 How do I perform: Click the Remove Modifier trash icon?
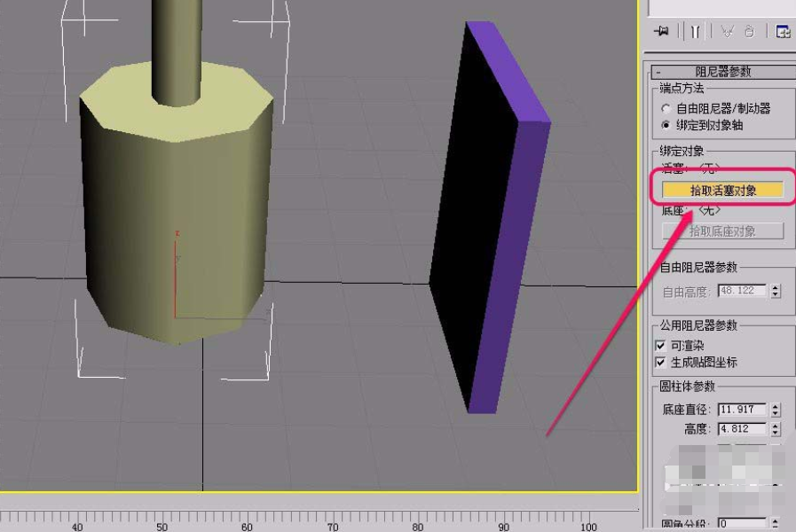coord(750,31)
